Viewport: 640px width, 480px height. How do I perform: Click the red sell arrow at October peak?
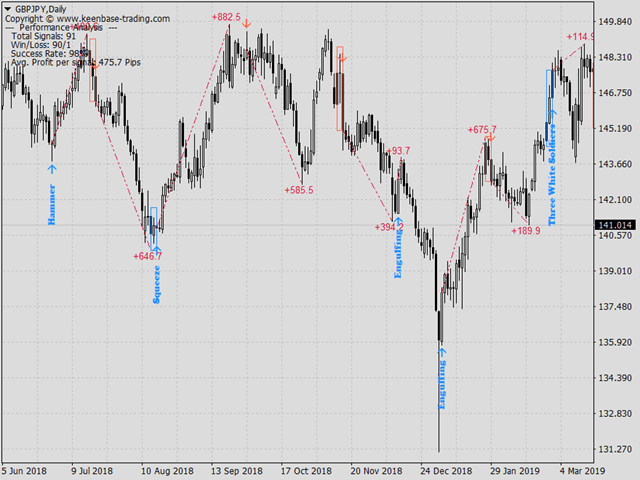343,58
